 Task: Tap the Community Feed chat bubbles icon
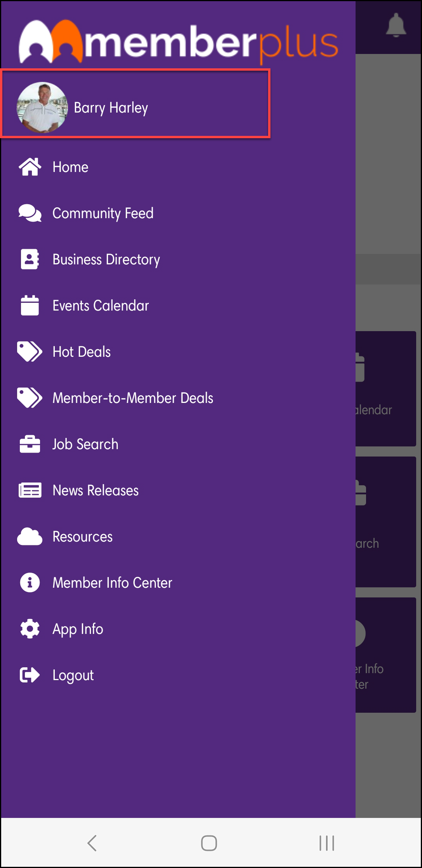[30, 213]
